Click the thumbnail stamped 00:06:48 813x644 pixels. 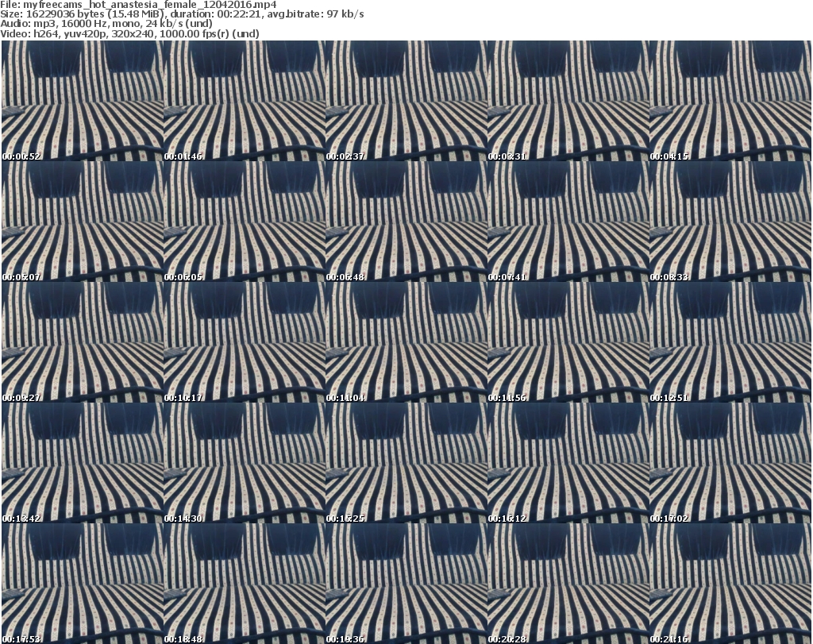(x=406, y=222)
